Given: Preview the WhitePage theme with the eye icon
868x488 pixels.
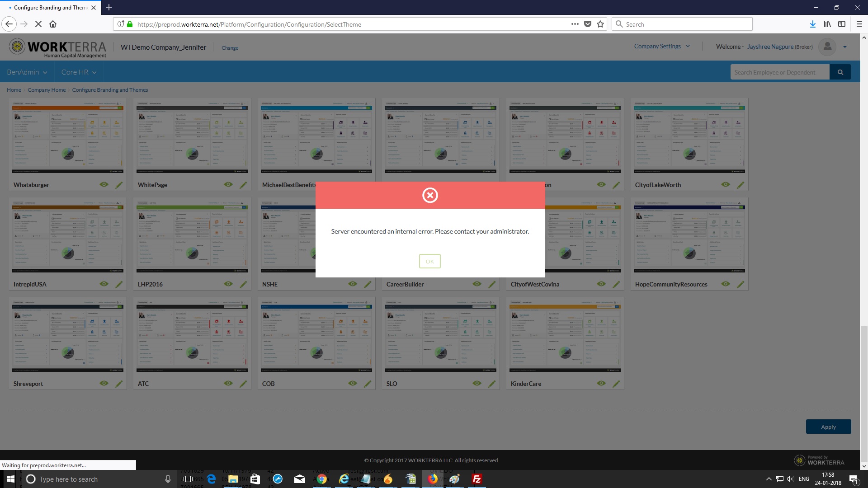Looking at the screenshot, I should [x=228, y=184].
